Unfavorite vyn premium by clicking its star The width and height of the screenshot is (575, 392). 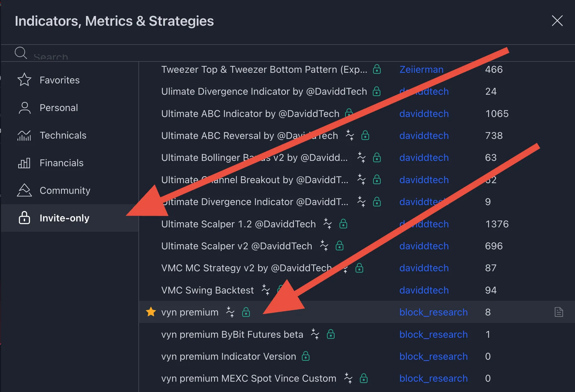tap(151, 312)
